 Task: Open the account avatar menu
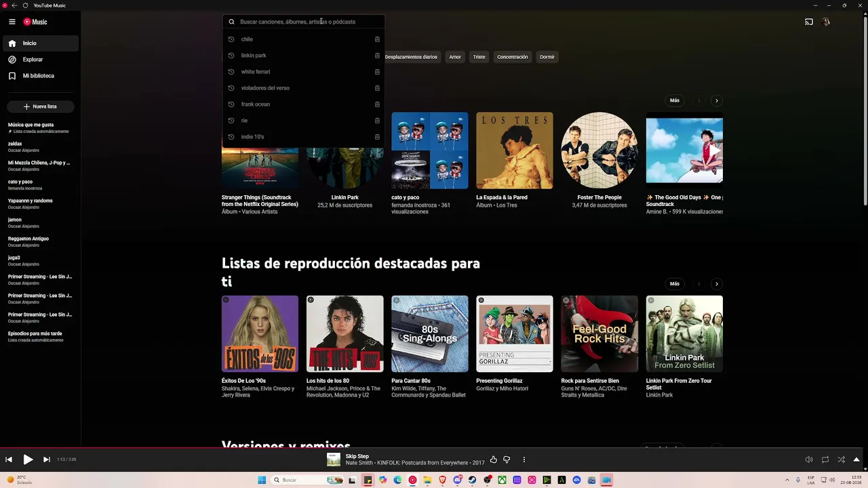click(x=826, y=22)
